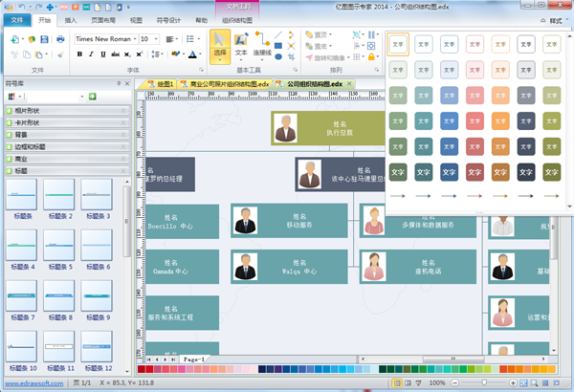Click the Lock padlock icon in Arrange group
Image resolution: width=574 pixels, height=392 pixels.
click(x=371, y=56)
